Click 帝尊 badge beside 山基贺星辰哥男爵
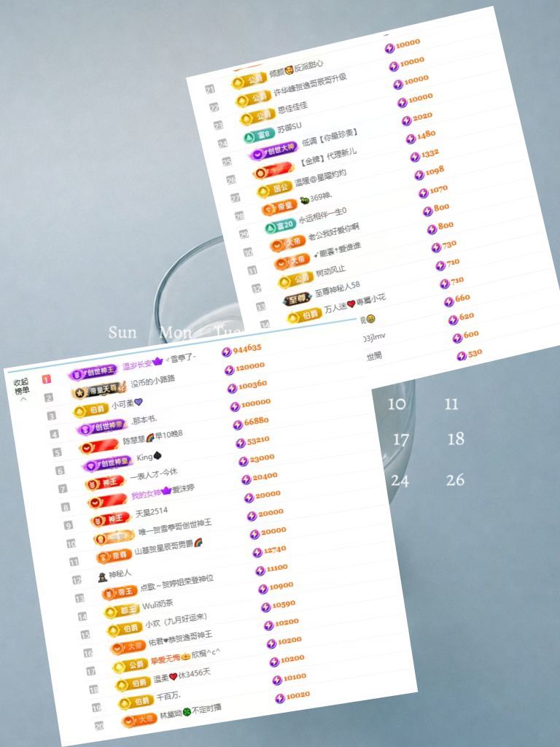Screen dimensions: 560x747 [114, 556]
